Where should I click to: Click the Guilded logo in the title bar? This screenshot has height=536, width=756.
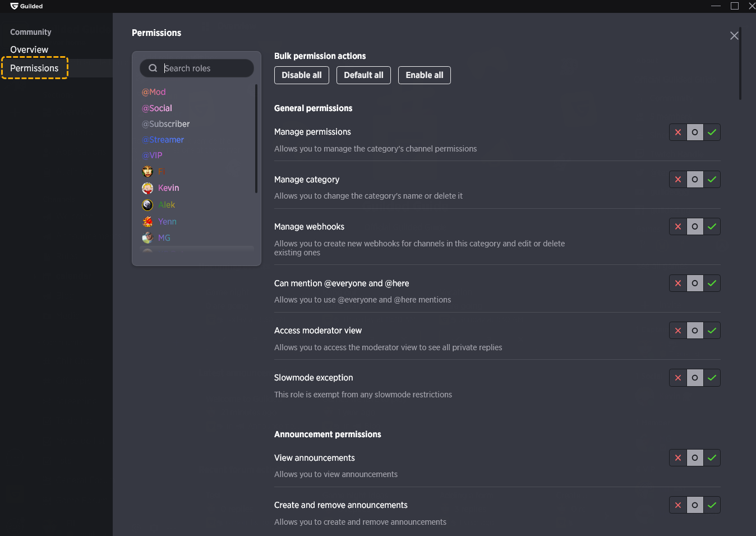[x=15, y=6]
